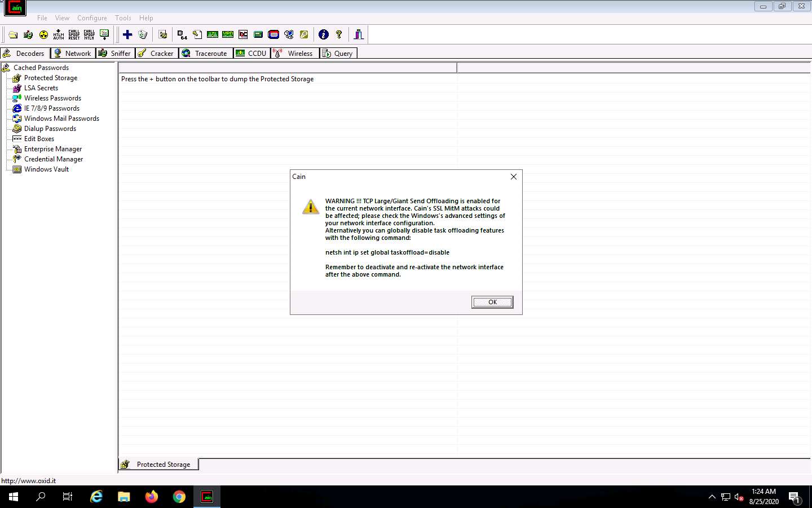Click the yellow key decoder toolbar icon
This screenshot has width=812, height=508.
pos(304,34)
